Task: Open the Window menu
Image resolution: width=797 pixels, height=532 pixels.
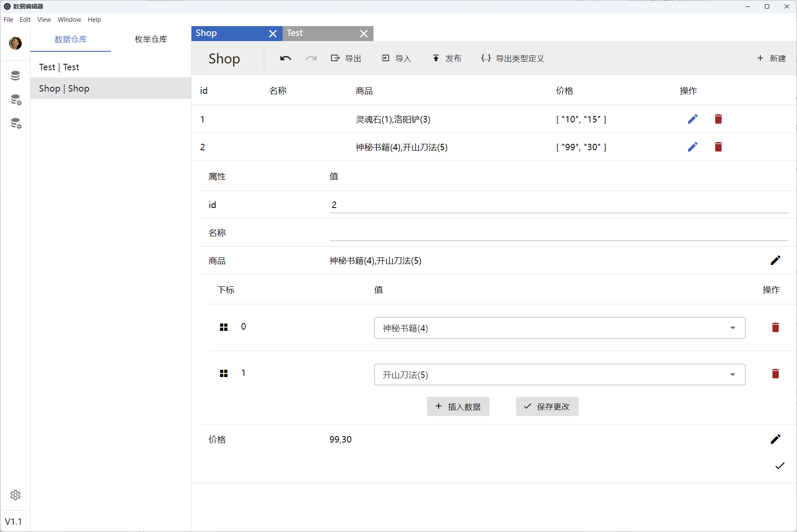Action: click(69, 20)
